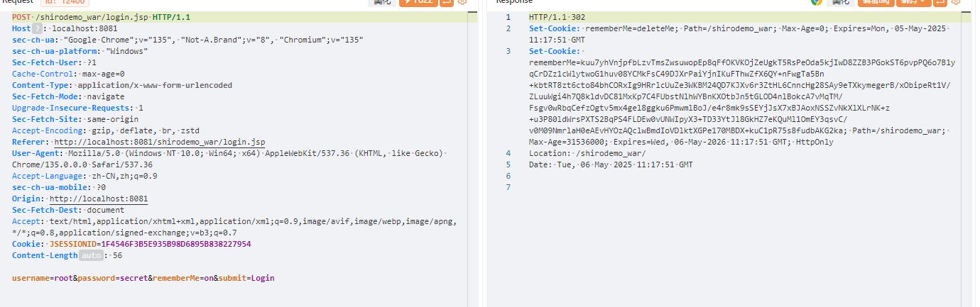Click the Request panel vertical scrollbar
Viewport: 980px width, 307px height.
coord(472,159)
